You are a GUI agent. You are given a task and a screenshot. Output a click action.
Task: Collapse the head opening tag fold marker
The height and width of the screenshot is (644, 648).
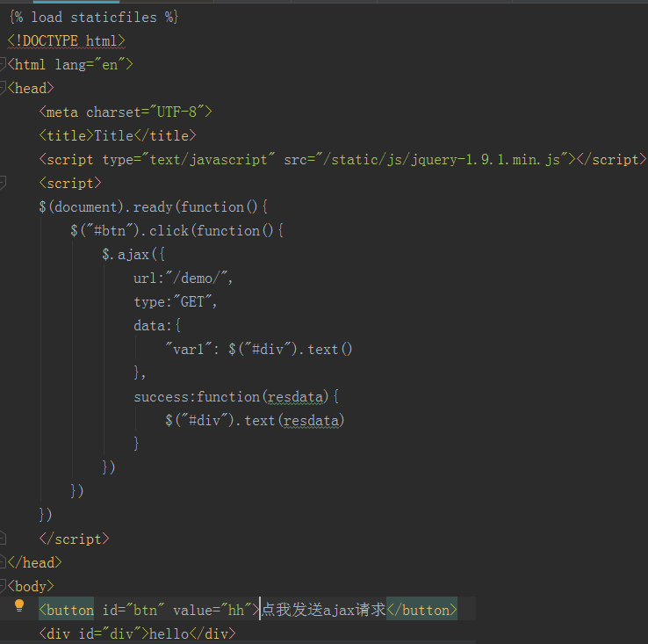pyautogui.click(x=2, y=88)
